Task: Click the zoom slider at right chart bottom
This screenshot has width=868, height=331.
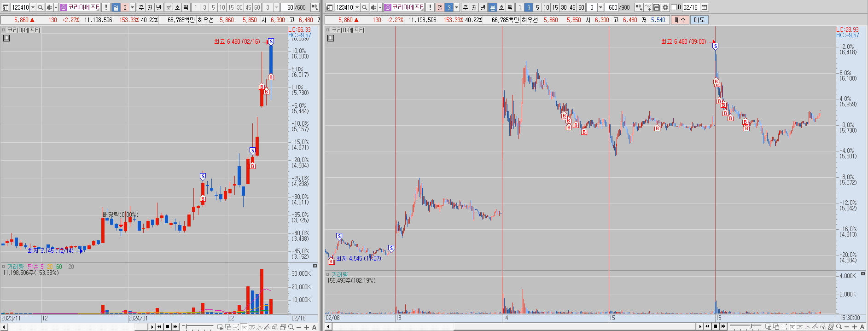Action: point(746,327)
